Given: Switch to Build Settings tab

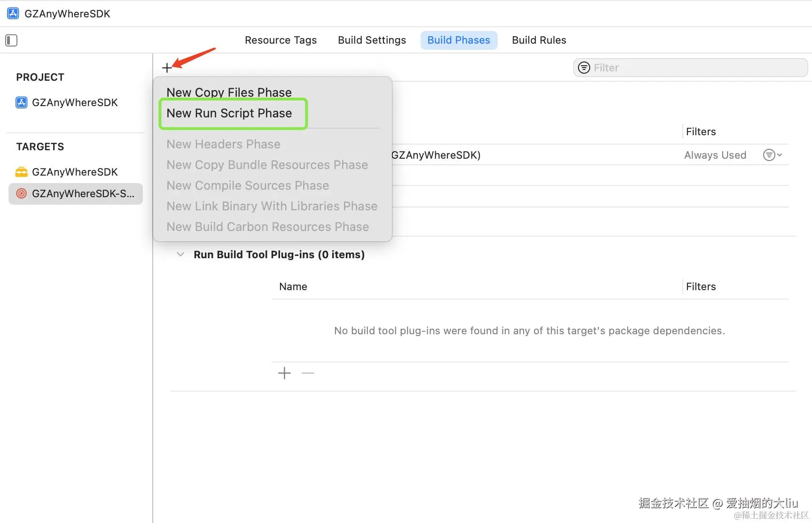Looking at the screenshot, I should pyautogui.click(x=372, y=40).
